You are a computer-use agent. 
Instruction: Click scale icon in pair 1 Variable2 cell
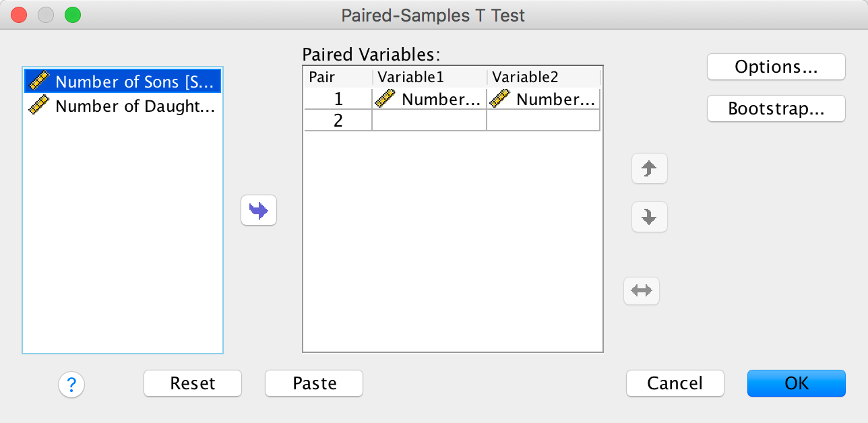coord(500,100)
